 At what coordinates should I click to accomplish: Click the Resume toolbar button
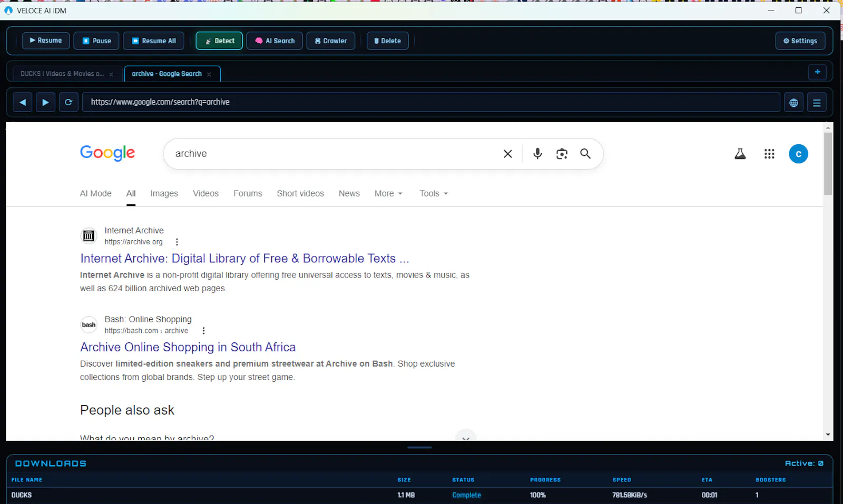click(46, 41)
